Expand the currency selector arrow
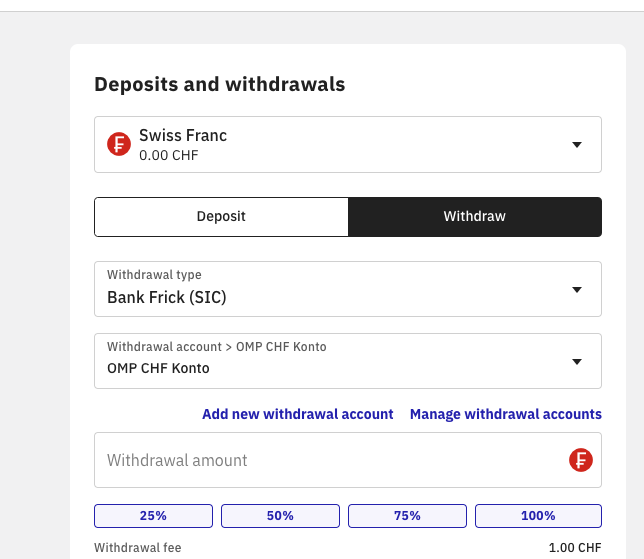Image resolution: width=644 pixels, height=559 pixels. 576,145
